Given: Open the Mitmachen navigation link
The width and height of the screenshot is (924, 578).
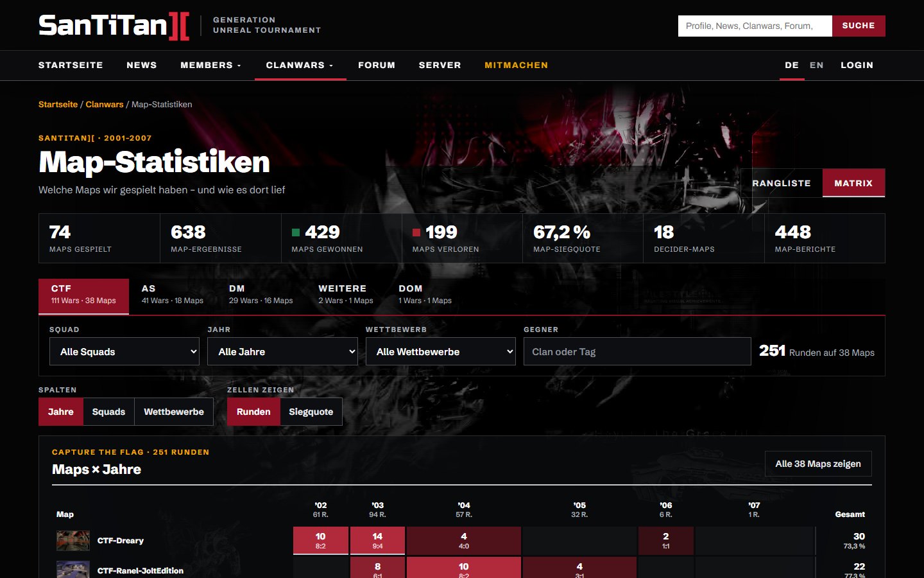Looking at the screenshot, I should click(517, 66).
